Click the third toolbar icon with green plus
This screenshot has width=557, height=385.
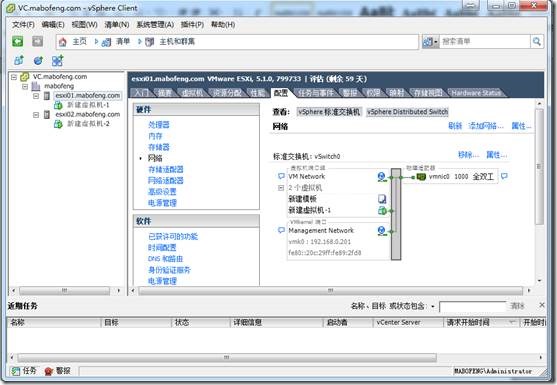coord(57,61)
